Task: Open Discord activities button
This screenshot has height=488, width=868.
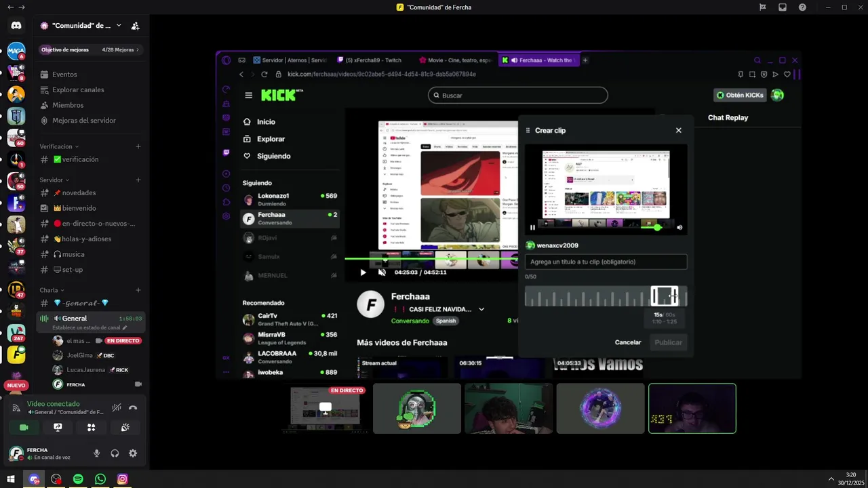Action: 91,427
